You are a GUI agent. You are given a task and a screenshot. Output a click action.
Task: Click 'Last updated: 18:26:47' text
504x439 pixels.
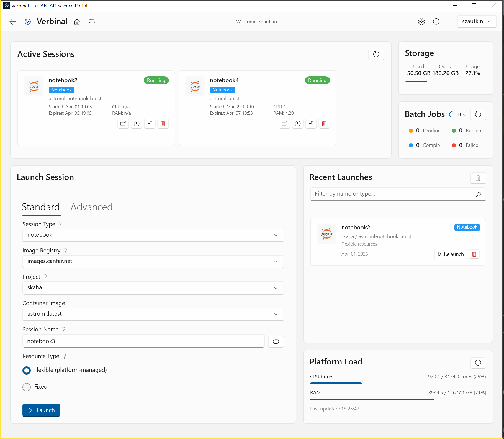coord(335,409)
